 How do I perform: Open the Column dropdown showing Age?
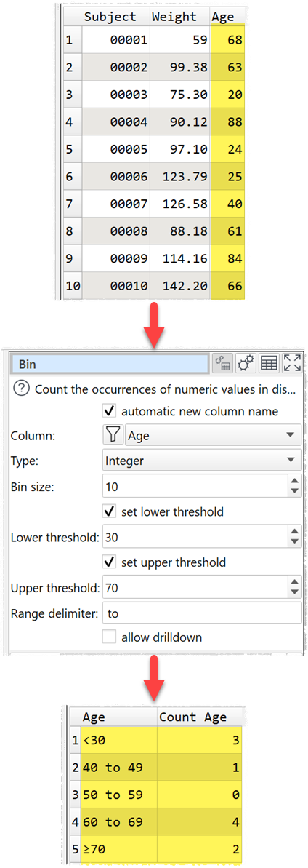click(214, 436)
